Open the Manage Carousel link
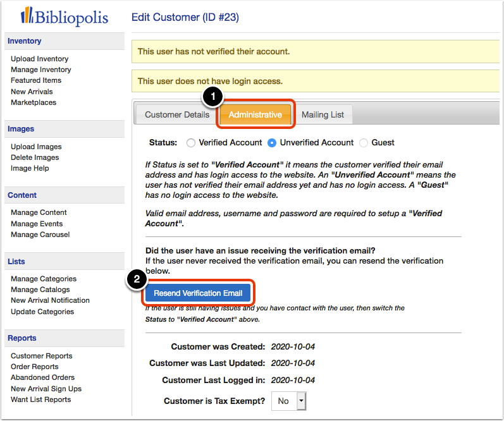 [x=40, y=235]
